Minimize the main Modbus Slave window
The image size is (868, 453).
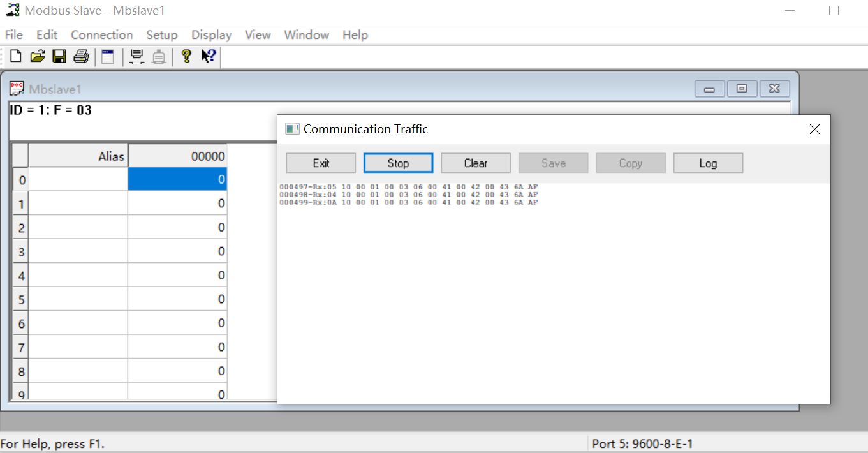[790, 10]
